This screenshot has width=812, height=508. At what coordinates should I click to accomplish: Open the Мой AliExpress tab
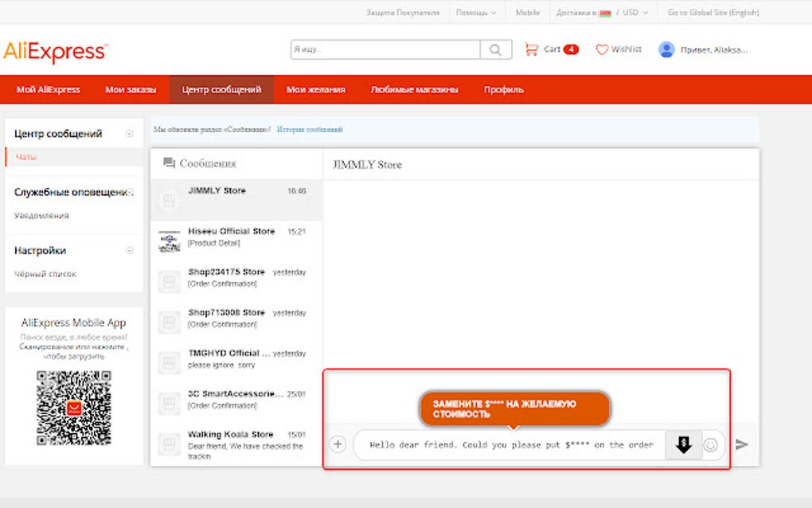tap(48, 90)
